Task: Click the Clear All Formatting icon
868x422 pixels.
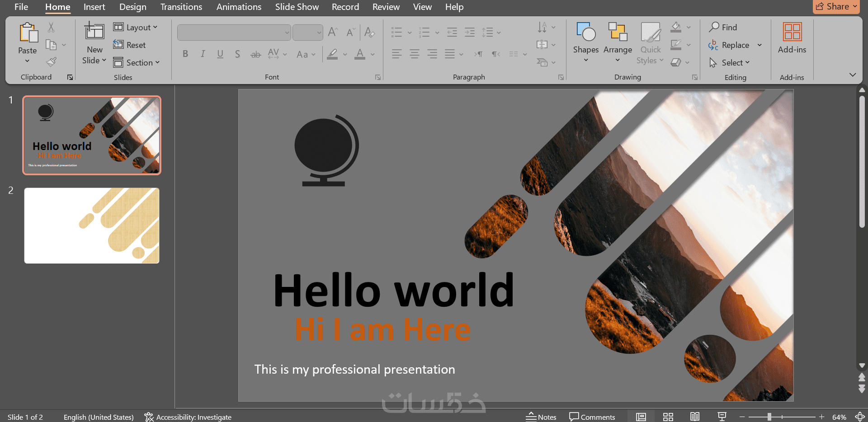Action: (x=369, y=32)
